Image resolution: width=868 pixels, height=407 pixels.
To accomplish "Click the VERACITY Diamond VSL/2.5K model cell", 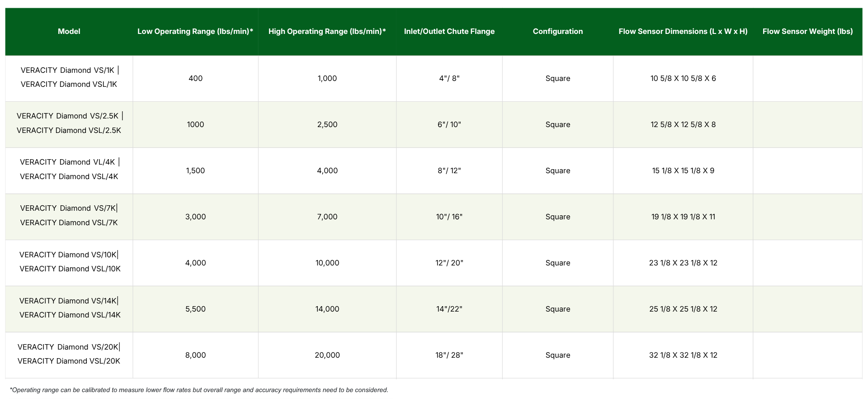I will click(x=69, y=130).
